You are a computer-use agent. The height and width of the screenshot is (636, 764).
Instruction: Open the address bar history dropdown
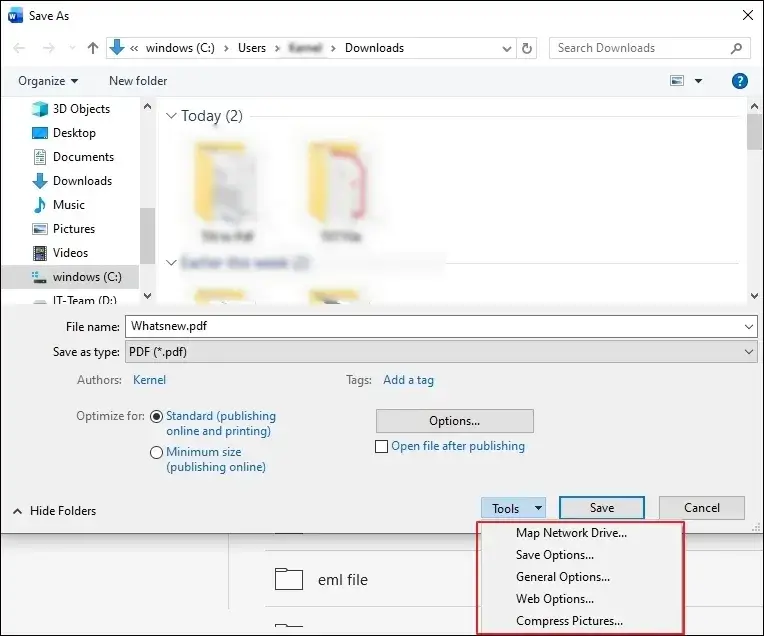tap(507, 48)
